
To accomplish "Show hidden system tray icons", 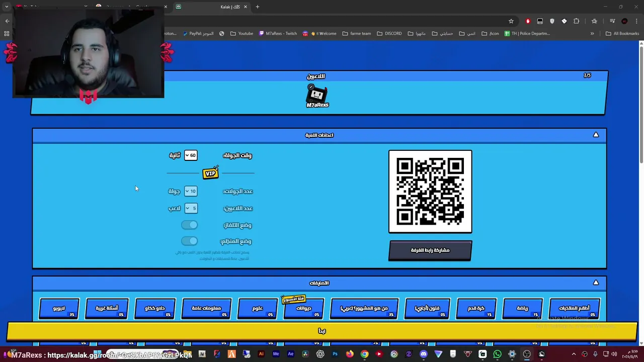I will pyautogui.click(x=574, y=354).
